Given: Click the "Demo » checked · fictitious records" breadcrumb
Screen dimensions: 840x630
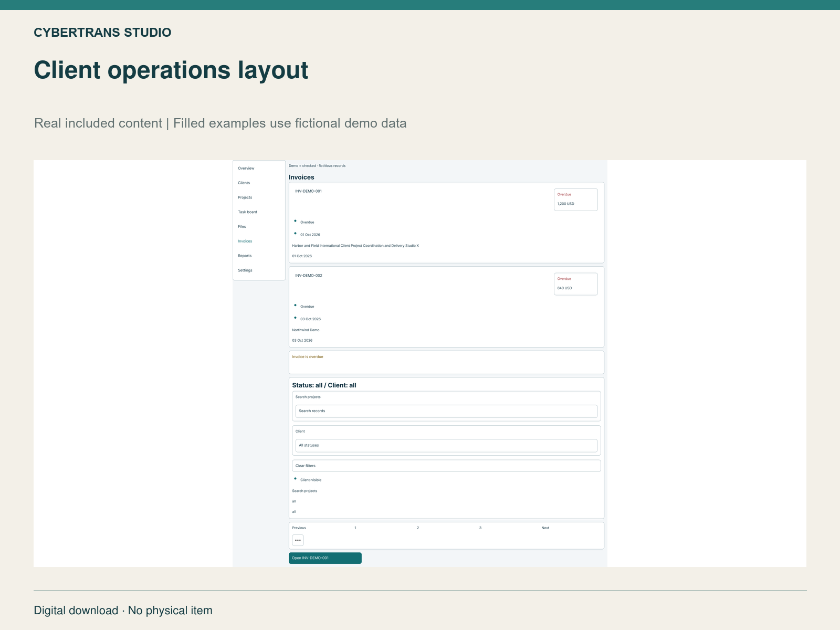Looking at the screenshot, I should 317,166.
